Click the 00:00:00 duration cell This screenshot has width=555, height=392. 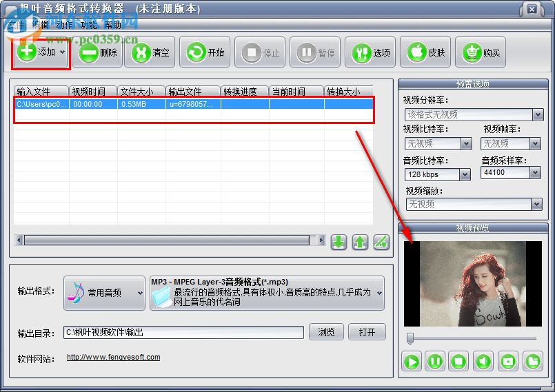pos(93,104)
